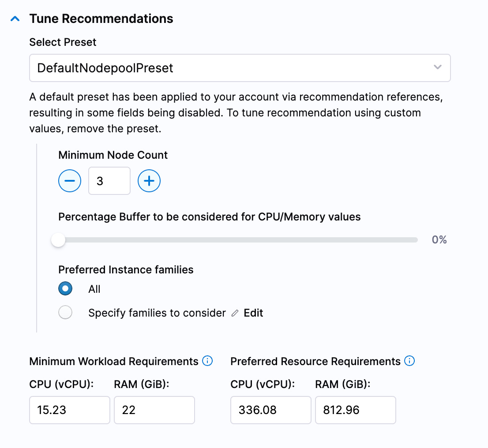Click the preferred CPU field 336.08
Viewport: 488px width, 448px height.
(x=270, y=410)
